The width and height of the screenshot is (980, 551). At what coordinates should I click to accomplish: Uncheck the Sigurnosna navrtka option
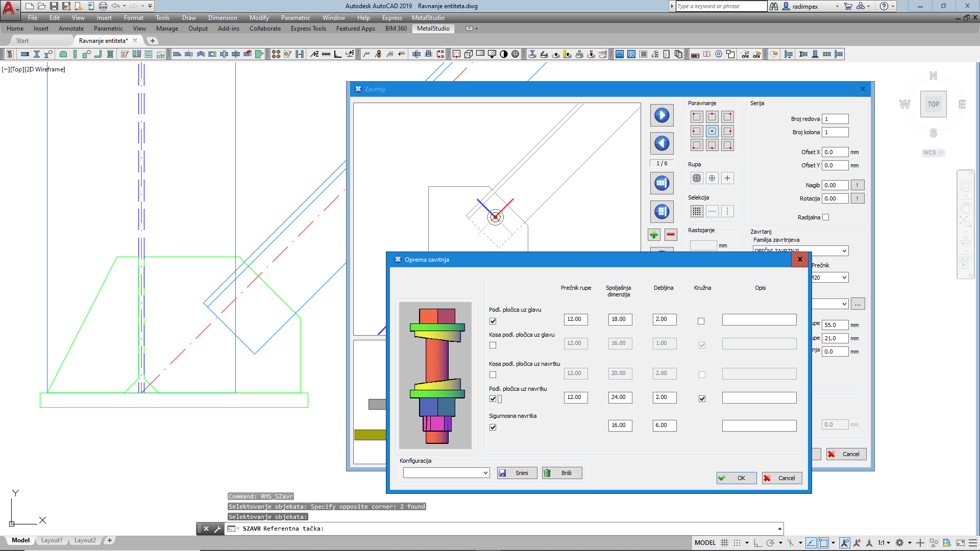(x=493, y=427)
